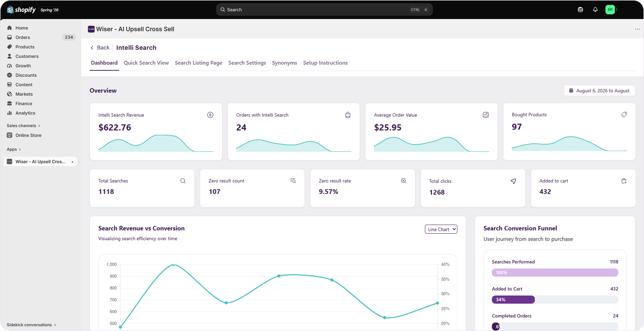The width and height of the screenshot is (644, 331).
Task: Click the dollar icon on Revenue card
Action: pyautogui.click(x=210, y=115)
